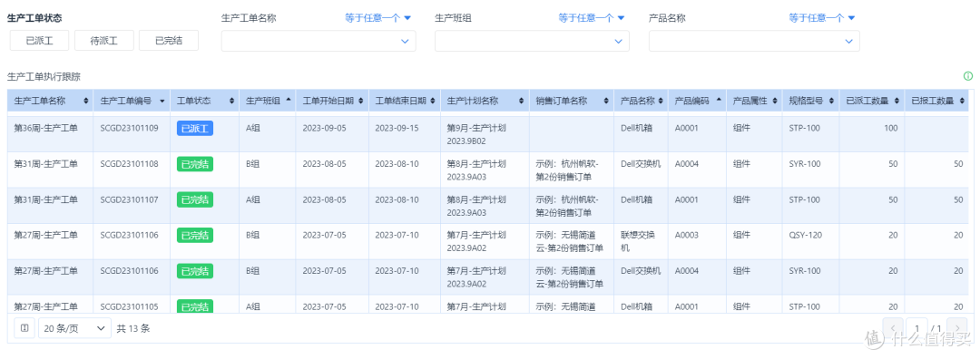980x359 pixels.
Task: Click blue 已派工 badge in SCGD23101109 row
Action: click(195, 129)
